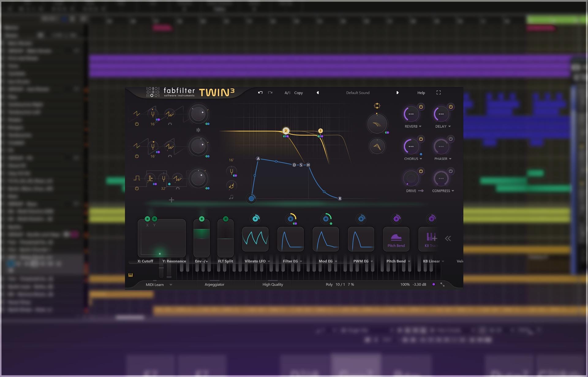Click the keyboard icon at bottom left
Image resolution: width=588 pixels, height=377 pixels.
[130, 275]
